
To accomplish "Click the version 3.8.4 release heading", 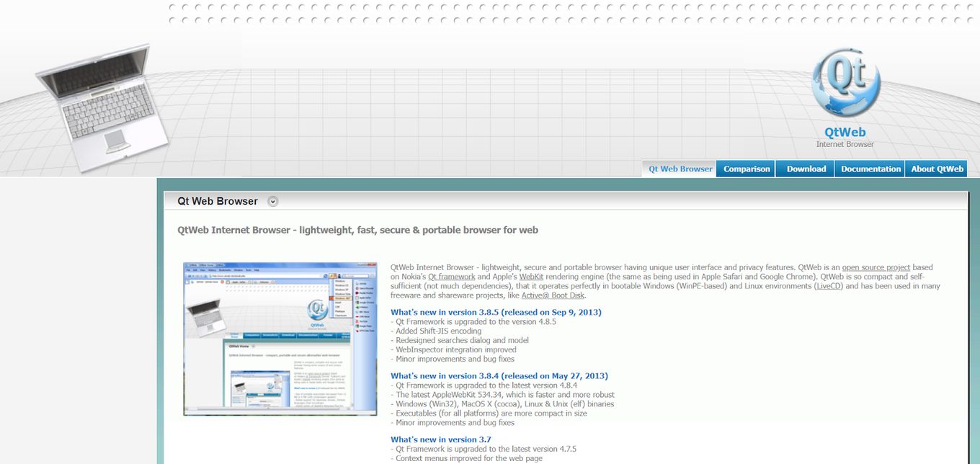I will tap(499, 376).
